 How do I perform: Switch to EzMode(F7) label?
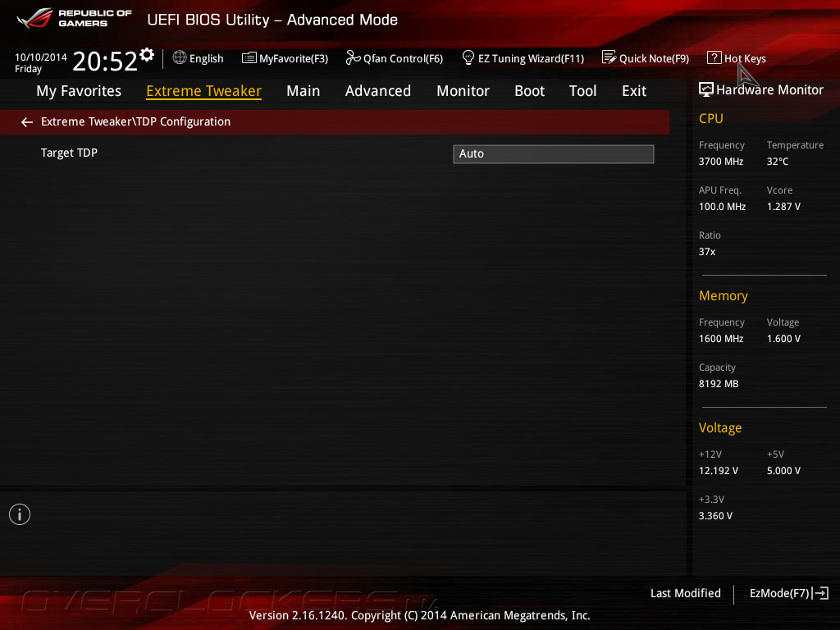779,593
